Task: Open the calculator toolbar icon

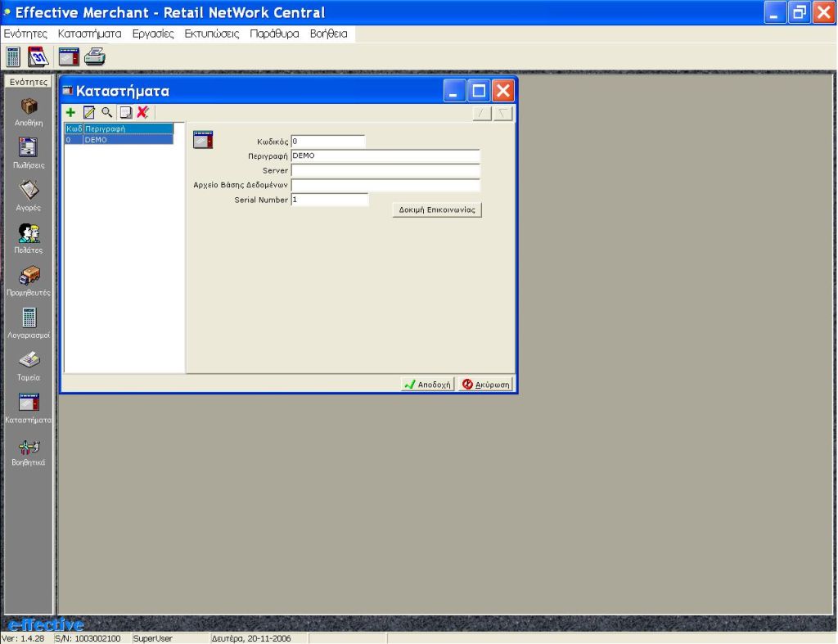Action: (x=13, y=56)
